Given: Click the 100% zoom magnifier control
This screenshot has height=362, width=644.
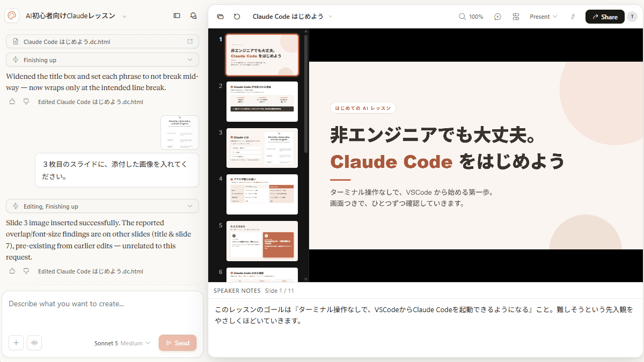Looking at the screenshot, I should (x=471, y=17).
